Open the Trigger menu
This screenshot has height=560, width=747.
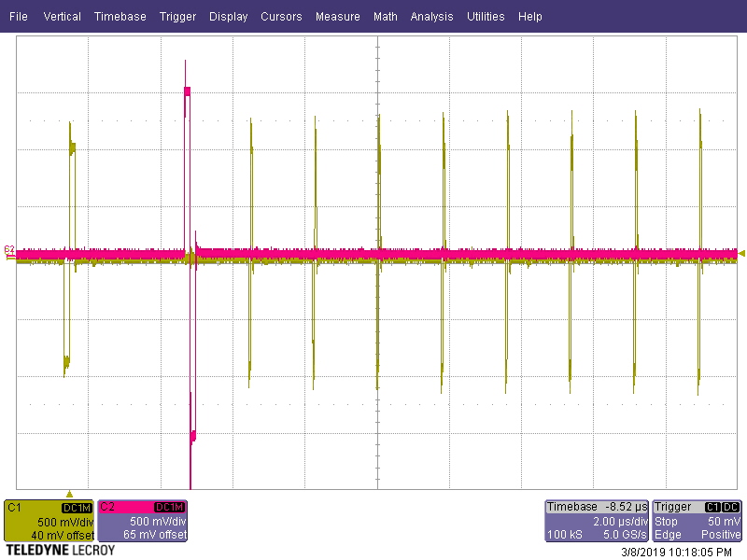(x=177, y=16)
